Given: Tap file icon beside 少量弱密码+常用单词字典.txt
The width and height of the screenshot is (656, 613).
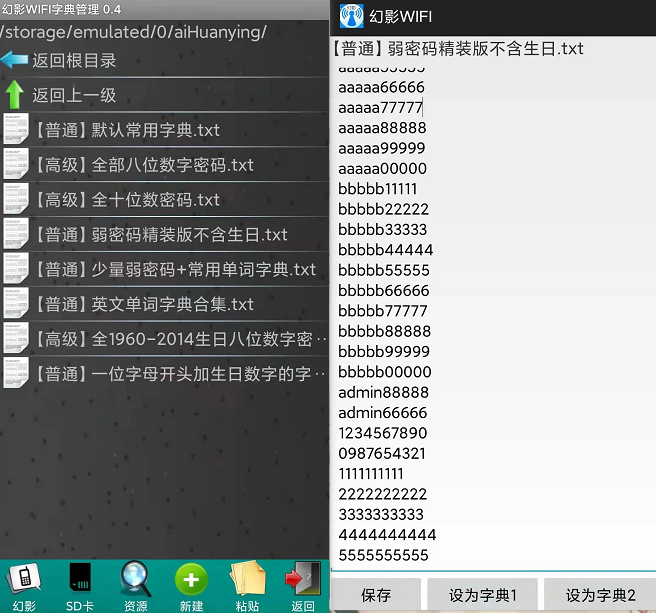Looking at the screenshot, I should 16,269.
